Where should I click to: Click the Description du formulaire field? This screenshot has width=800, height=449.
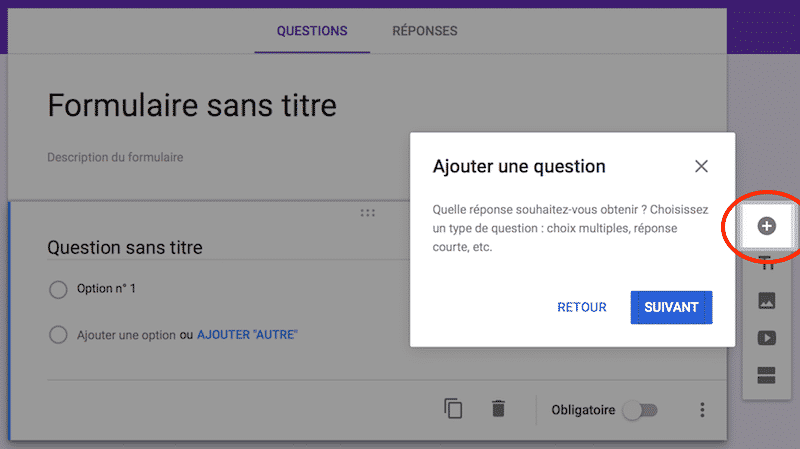[x=115, y=157]
